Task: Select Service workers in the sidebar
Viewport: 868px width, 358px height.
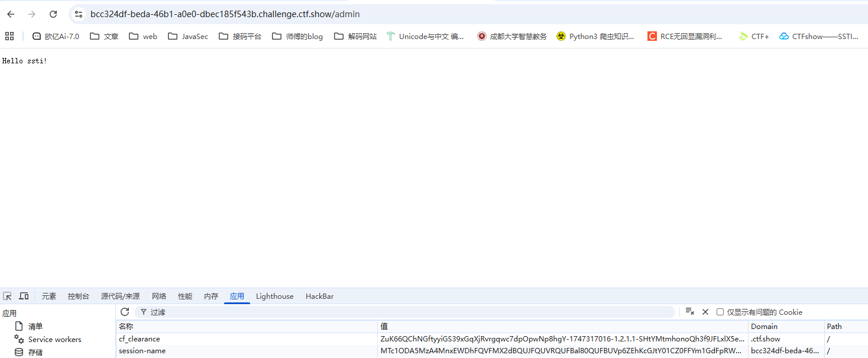Action: coord(54,339)
